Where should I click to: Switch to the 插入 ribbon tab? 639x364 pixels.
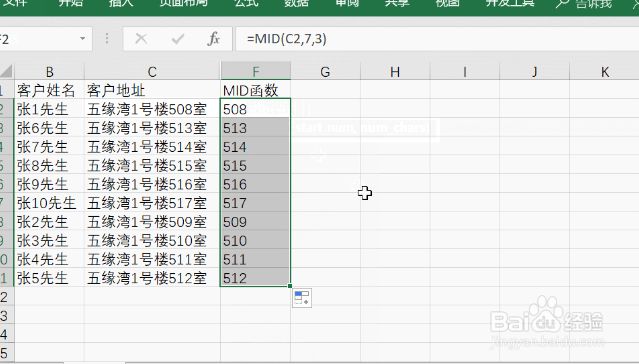(x=121, y=3)
